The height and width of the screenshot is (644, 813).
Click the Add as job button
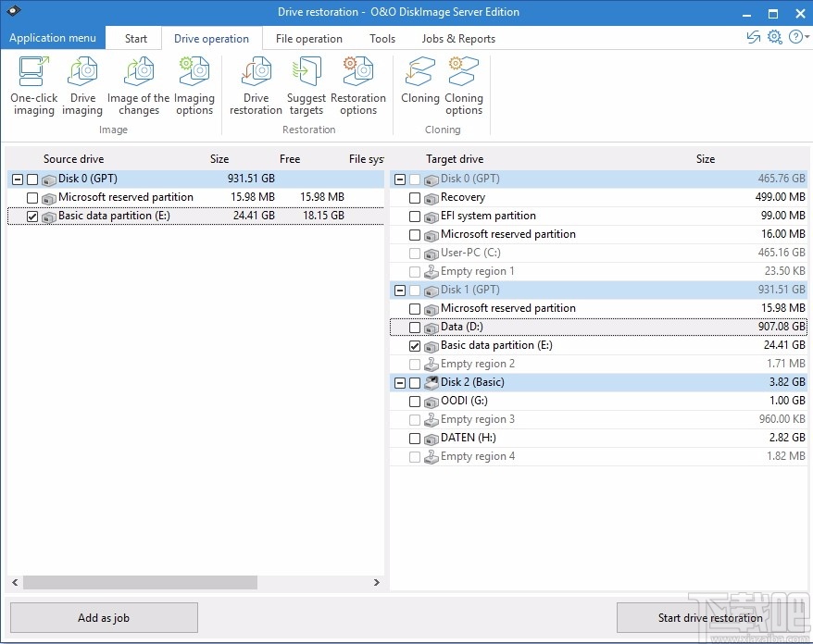pos(103,617)
